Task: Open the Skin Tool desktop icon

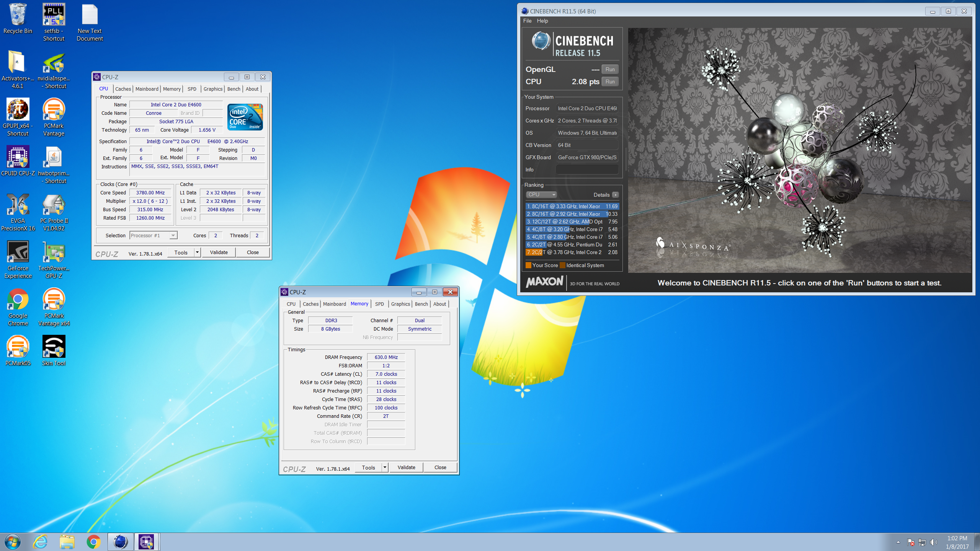Action: click(x=54, y=350)
